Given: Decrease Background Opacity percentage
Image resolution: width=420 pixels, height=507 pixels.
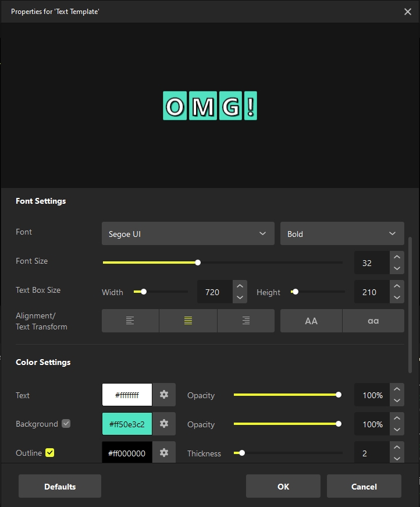Looking at the screenshot, I should 397,430.
